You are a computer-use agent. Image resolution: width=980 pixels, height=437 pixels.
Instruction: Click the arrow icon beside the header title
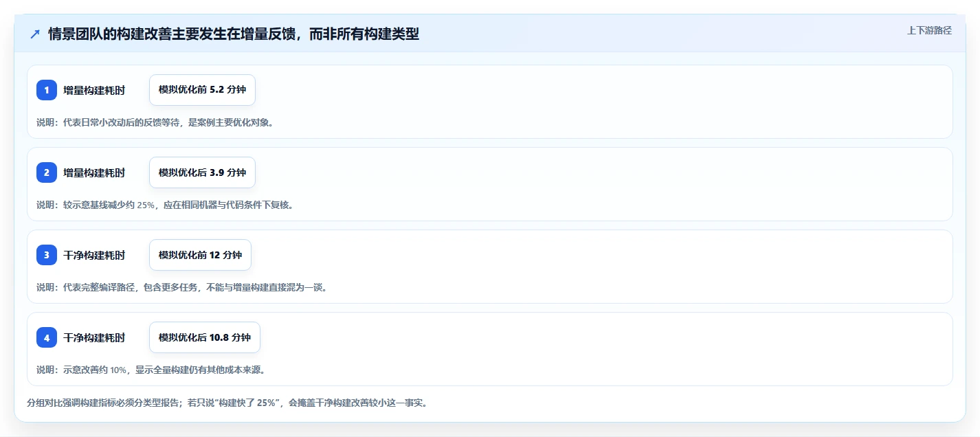tap(35, 34)
